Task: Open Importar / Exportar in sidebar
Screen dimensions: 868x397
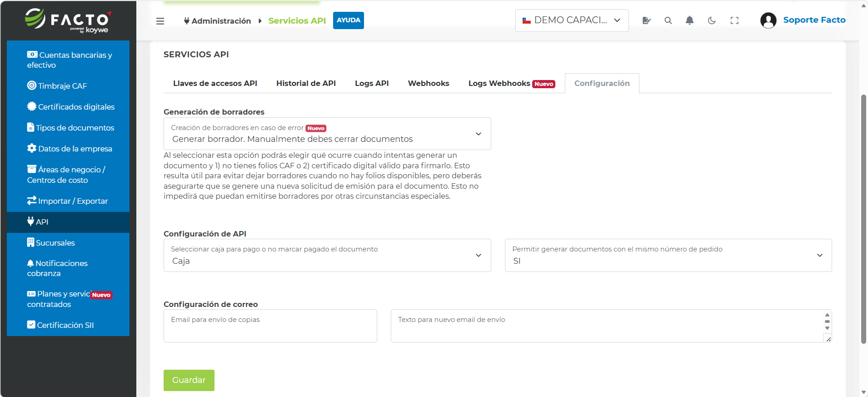Action: (68, 201)
